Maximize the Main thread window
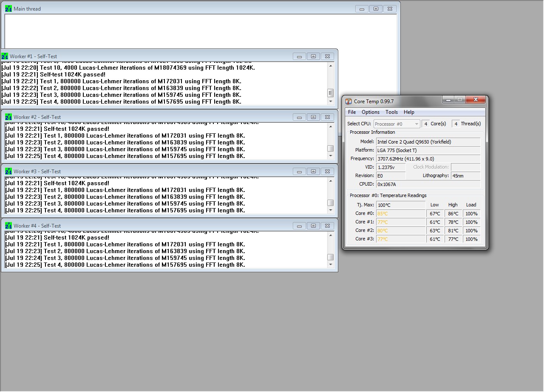 point(376,8)
